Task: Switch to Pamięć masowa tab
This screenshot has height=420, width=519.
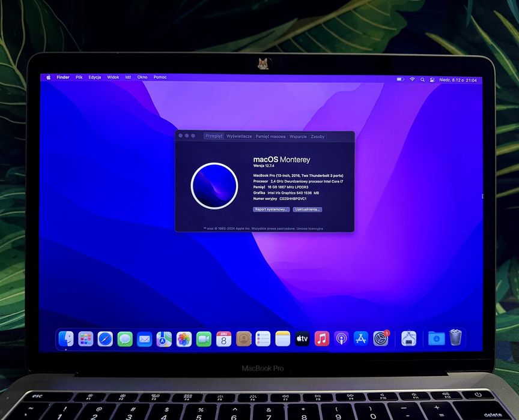Action: click(270, 136)
